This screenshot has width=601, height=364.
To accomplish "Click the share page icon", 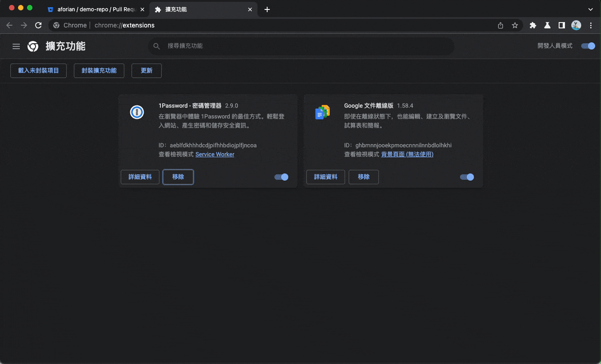I will point(501,26).
